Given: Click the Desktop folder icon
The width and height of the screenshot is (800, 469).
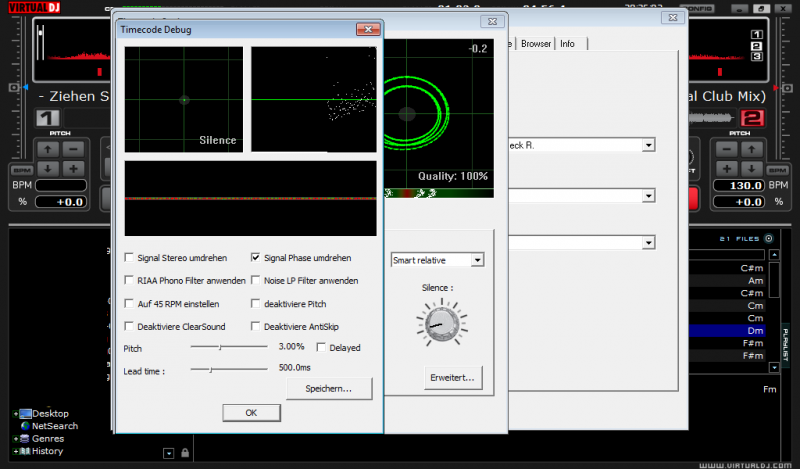Looking at the screenshot, I should click(26, 413).
